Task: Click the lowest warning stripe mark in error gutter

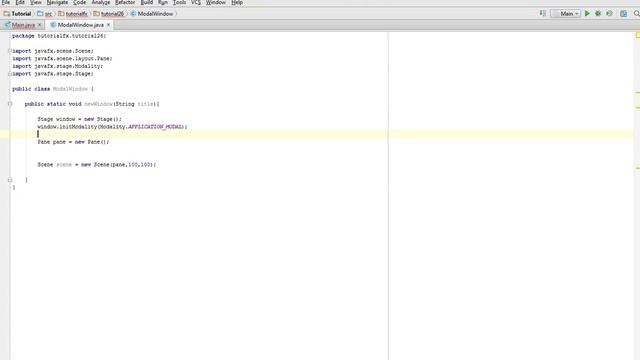Action: [x=638, y=168]
